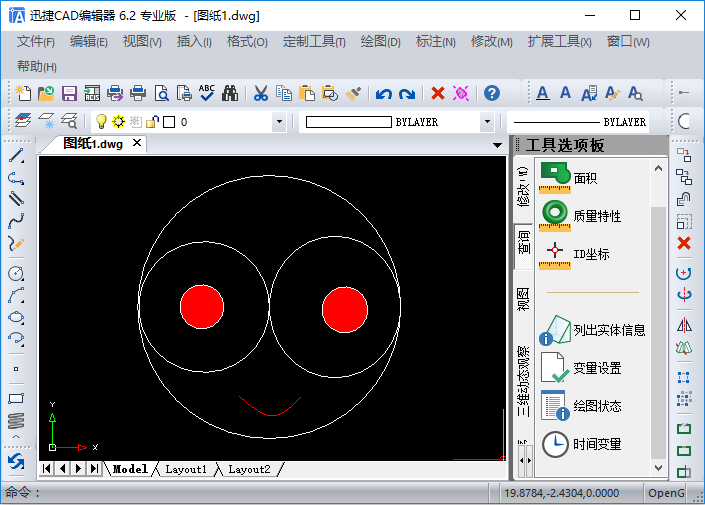Open the 文件(F) menu
The width and height of the screenshot is (705, 505).
pos(36,42)
